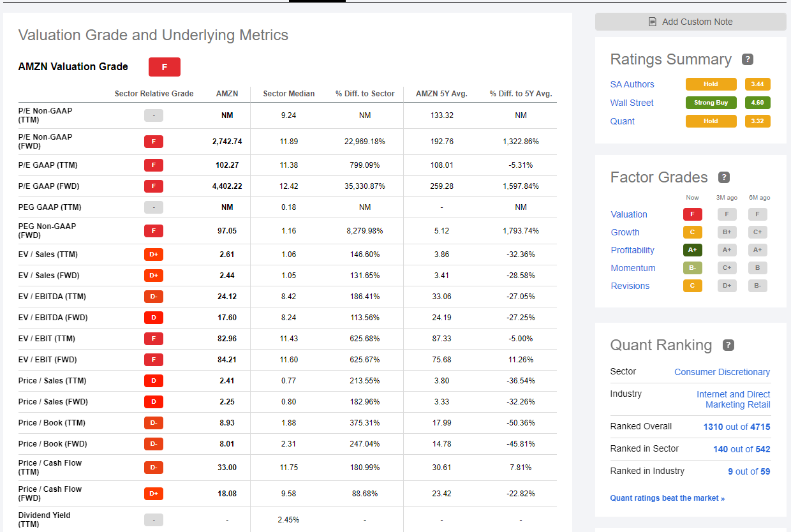Click the AMZN 5Y Avg. column header
The height and width of the screenshot is (532, 791).
click(x=441, y=94)
